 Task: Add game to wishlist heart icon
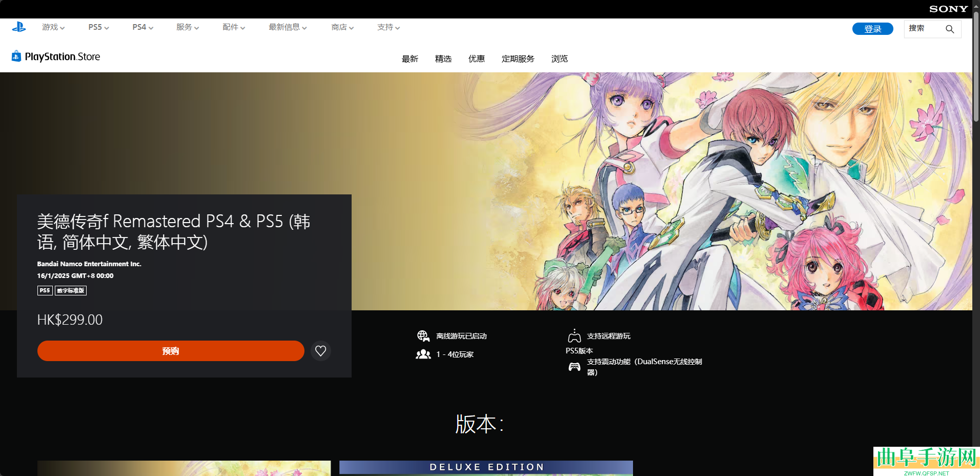(x=321, y=351)
